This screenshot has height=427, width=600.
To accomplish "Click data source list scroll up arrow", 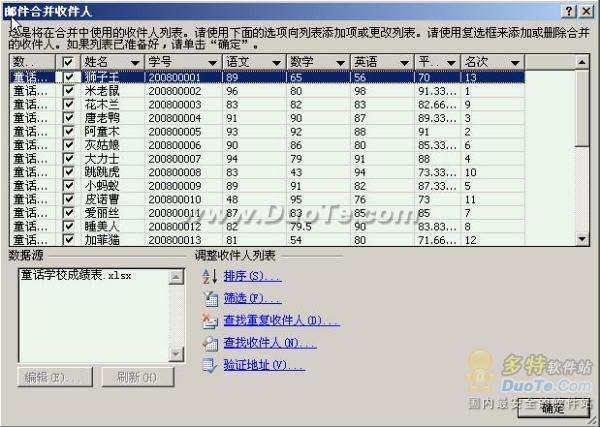I will click(176, 277).
